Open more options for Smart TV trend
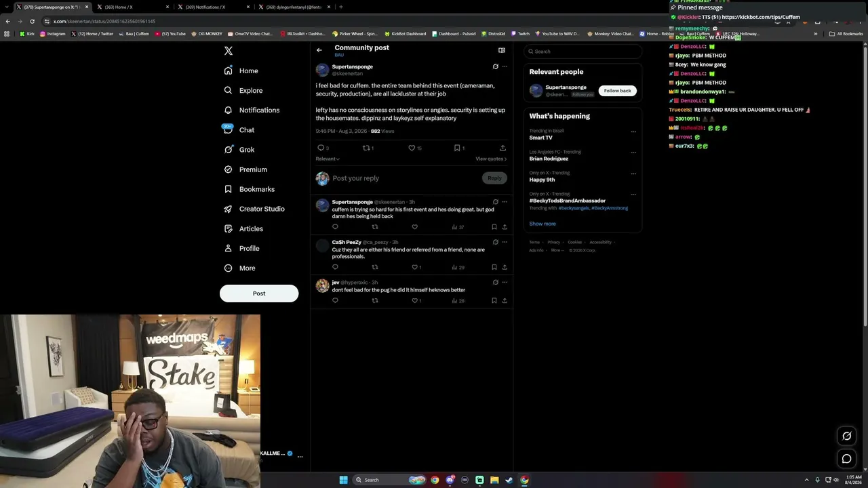Viewport: 868px width, 488px height. coord(633,131)
